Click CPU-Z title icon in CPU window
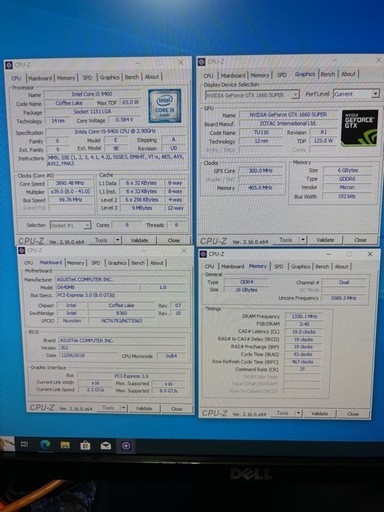The image size is (384, 512). (x=9, y=65)
